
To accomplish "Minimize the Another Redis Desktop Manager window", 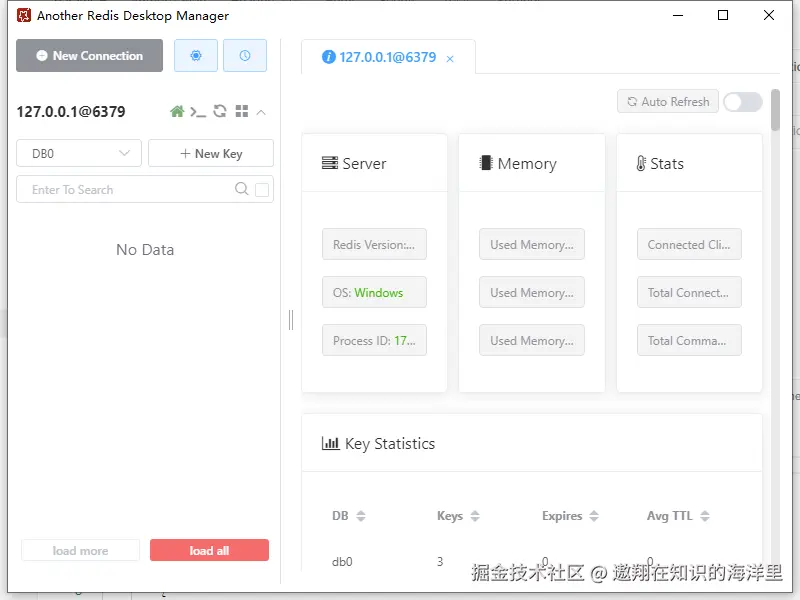I will [x=678, y=15].
